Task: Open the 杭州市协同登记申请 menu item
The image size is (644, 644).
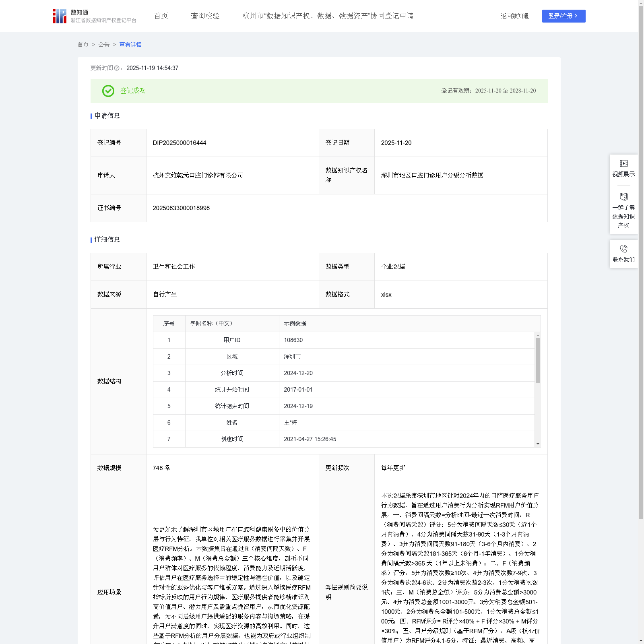Action: [328, 16]
